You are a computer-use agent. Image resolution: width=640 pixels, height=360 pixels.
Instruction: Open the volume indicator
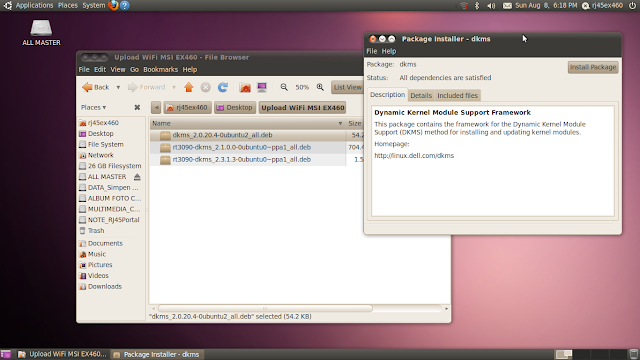(x=491, y=5)
